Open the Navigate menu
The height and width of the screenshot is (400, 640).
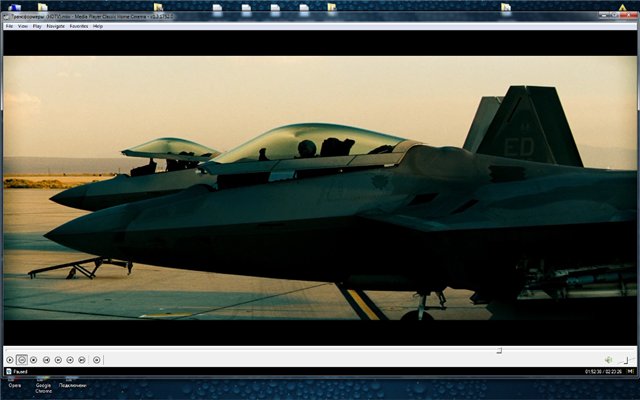click(56, 26)
